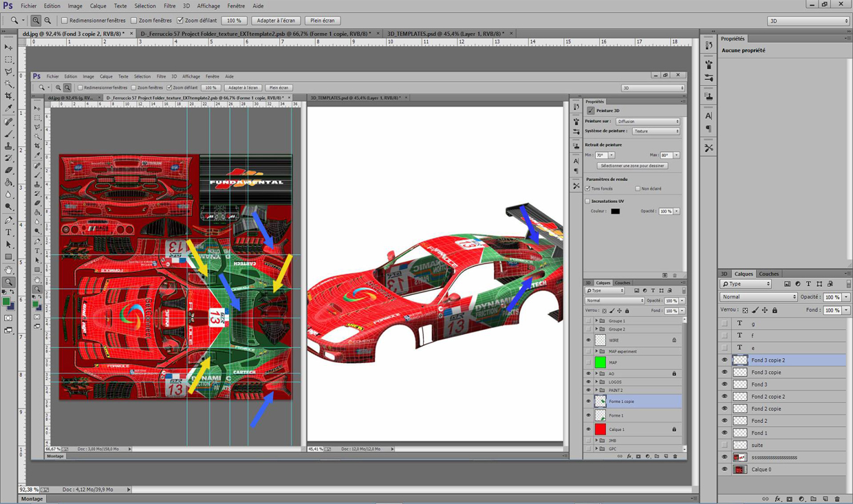This screenshot has width=853, height=504.
Task: Select the Eraser tool
Action: [9, 171]
